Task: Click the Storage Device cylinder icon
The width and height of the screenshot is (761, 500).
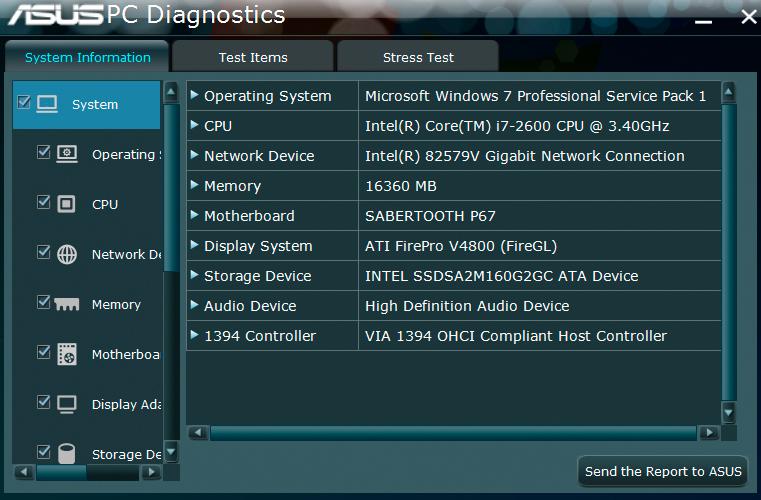Action: pos(66,454)
